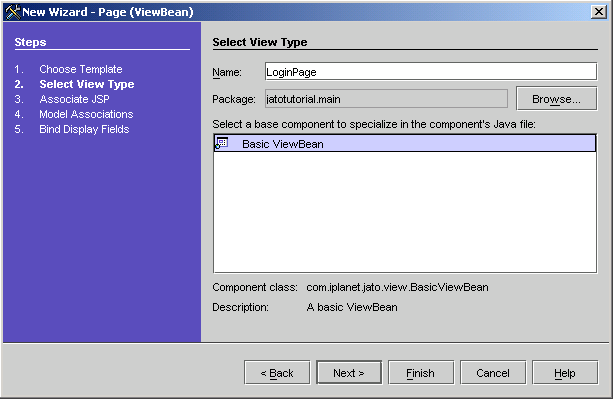
Task: Click the Basic ViewBean component icon
Action: click(222, 143)
